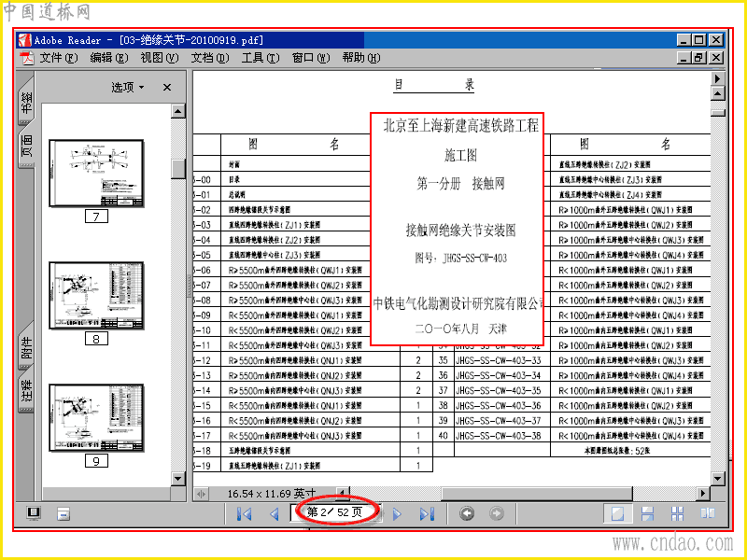Select page 8 thumbnail
The image size is (747, 560).
click(96, 296)
